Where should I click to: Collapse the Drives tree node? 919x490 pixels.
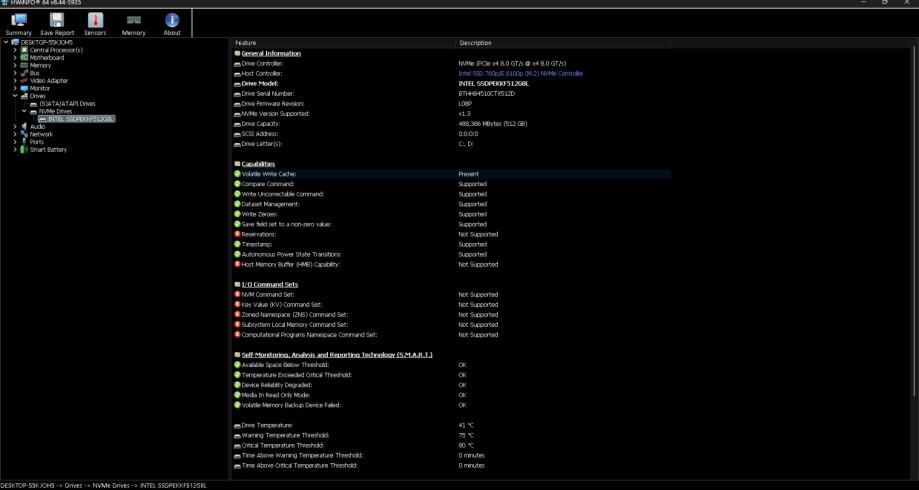click(15, 95)
